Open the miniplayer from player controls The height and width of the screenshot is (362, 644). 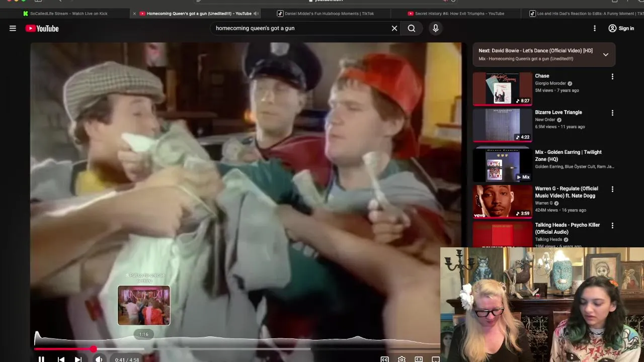[419, 359]
